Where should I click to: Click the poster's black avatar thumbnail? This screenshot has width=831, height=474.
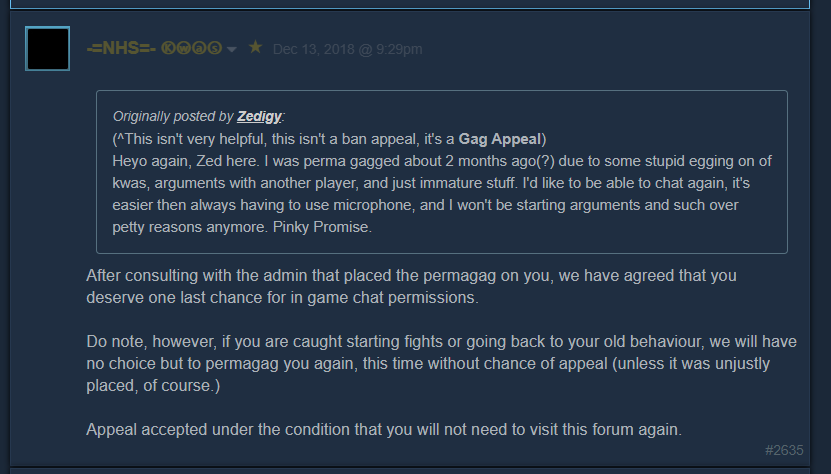(47, 49)
